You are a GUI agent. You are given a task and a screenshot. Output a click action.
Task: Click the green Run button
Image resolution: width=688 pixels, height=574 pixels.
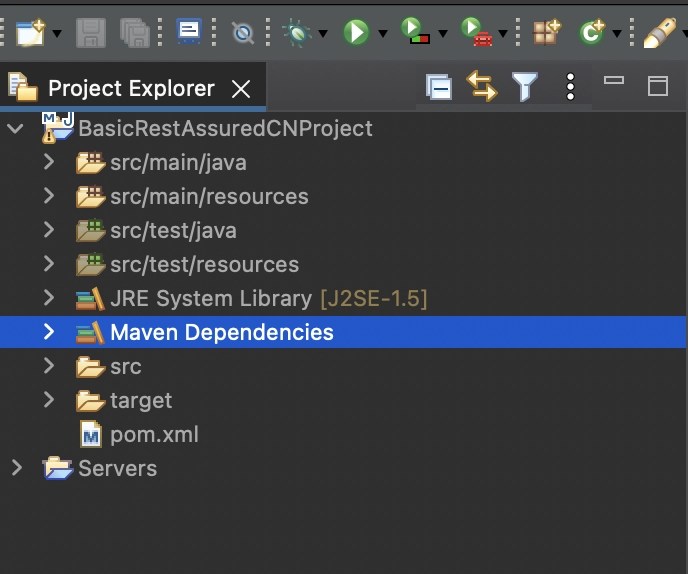356,32
